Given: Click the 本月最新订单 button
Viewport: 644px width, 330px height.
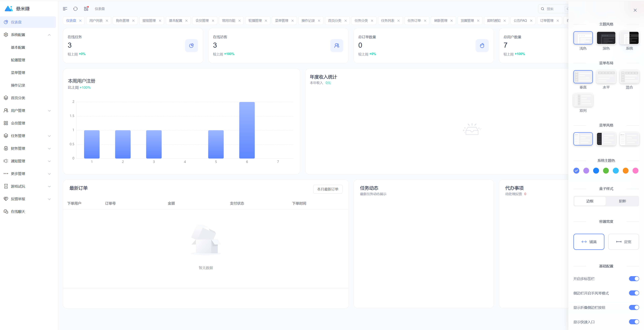Looking at the screenshot, I should point(327,189).
